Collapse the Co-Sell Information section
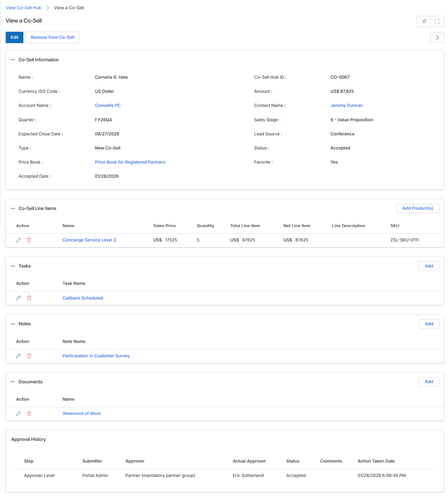This screenshot has width=448, height=500. pos(13,60)
